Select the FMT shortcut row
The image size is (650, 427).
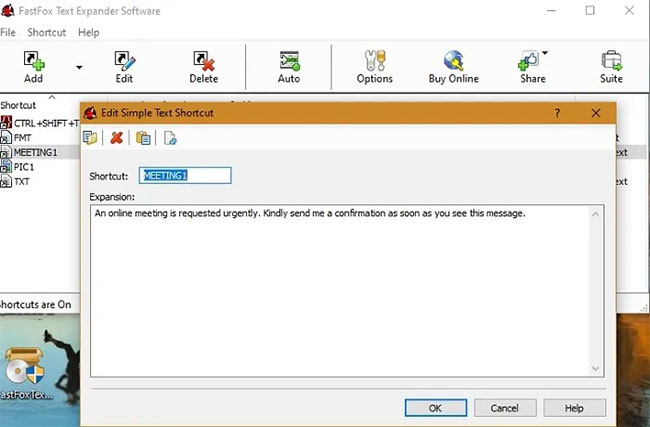40,138
